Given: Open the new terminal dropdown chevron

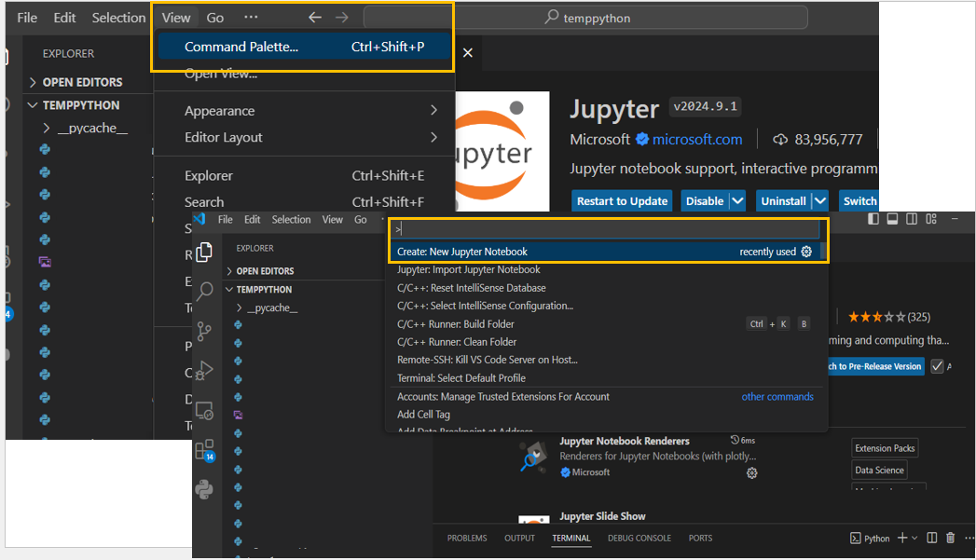Looking at the screenshot, I should (x=914, y=539).
